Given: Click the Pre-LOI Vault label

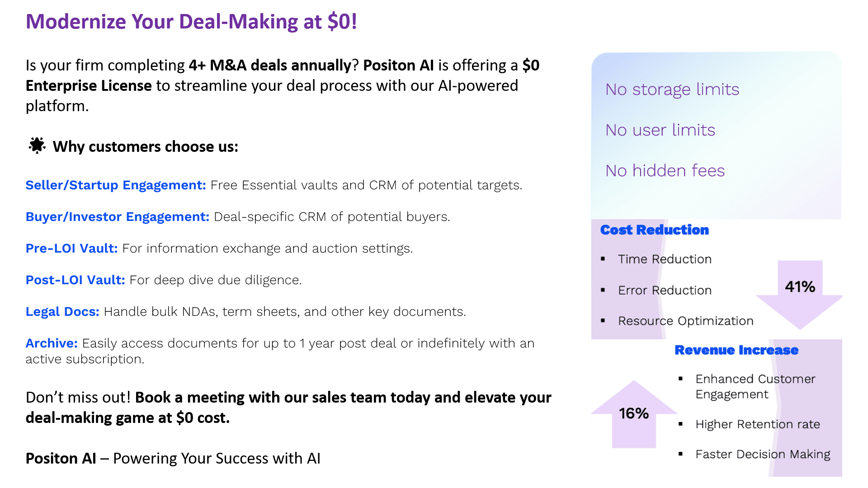Looking at the screenshot, I should tap(71, 249).
